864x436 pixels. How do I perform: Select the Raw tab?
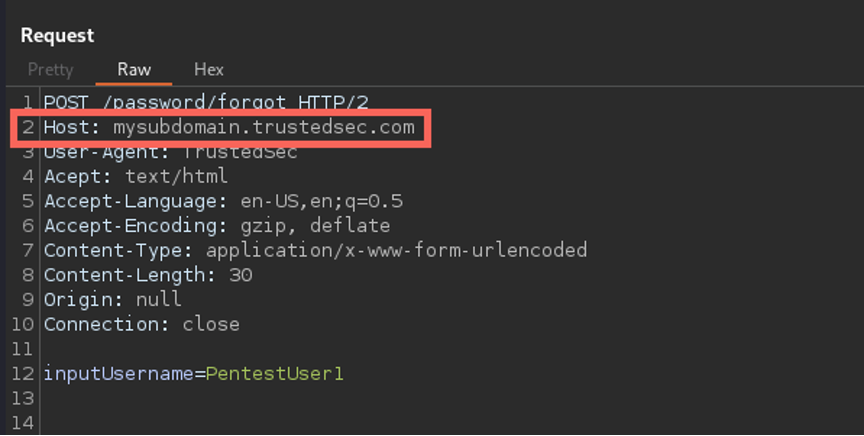pos(134,69)
